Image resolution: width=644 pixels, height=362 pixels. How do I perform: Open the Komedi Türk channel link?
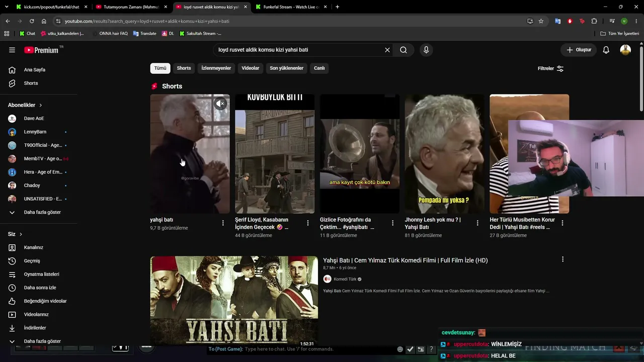[x=345, y=279]
